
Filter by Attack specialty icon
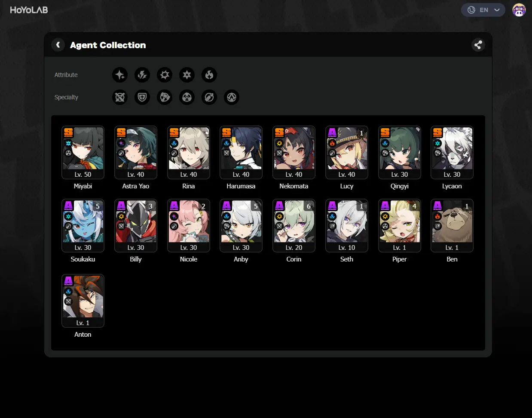point(120,97)
